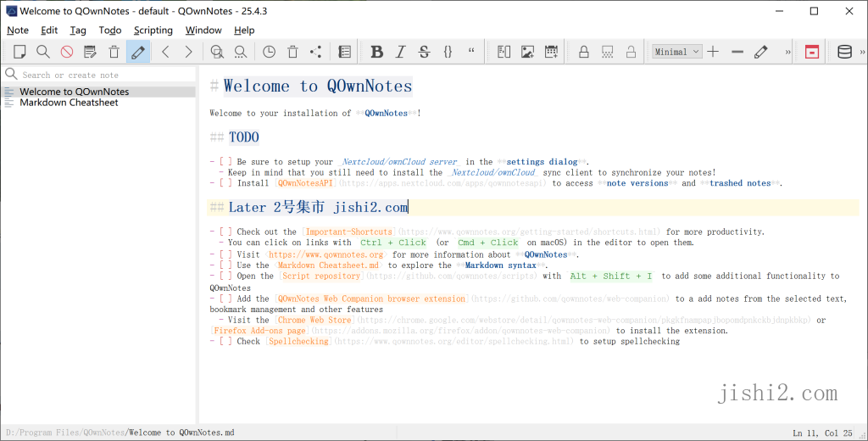
Task: Click the red prohibition circle toolbar icon
Action: click(x=66, y=52)
